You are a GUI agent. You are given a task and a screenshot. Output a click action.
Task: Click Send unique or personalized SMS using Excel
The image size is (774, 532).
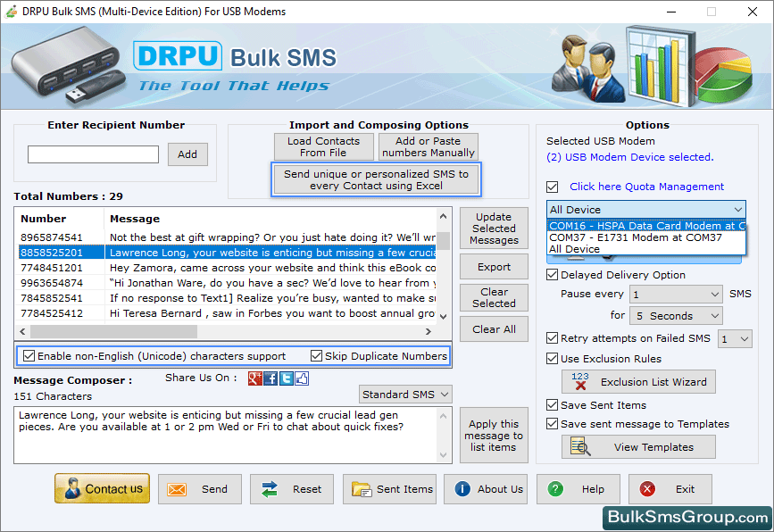pyautogui.click(x=376, y=179)
